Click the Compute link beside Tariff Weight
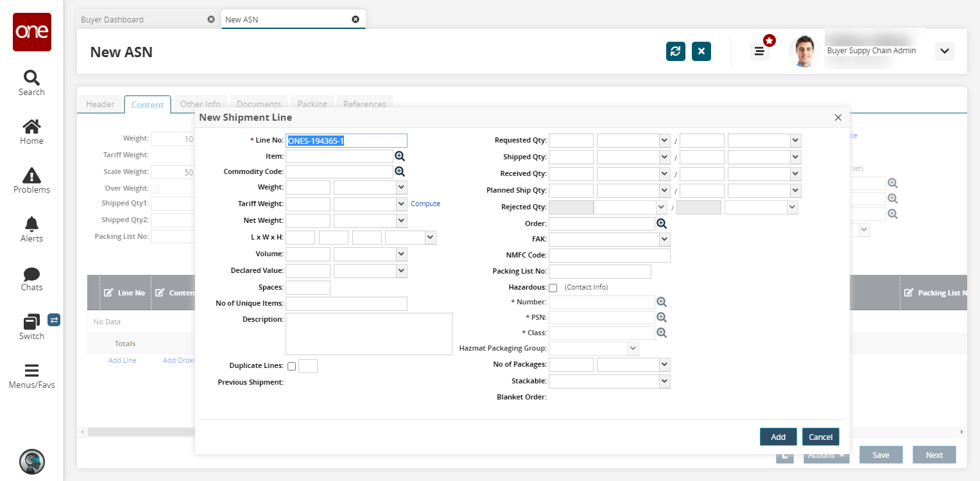The image size is (980, 481). 426,204
